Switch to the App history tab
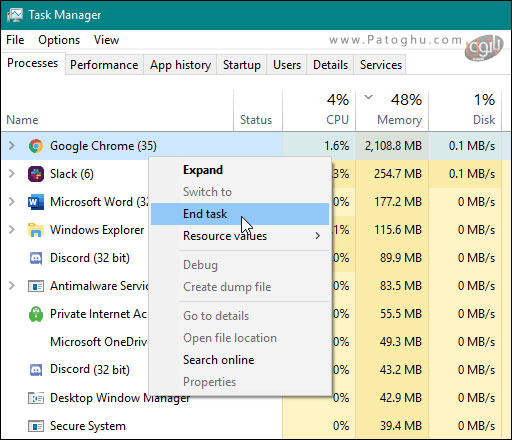 tap(180, 65)
